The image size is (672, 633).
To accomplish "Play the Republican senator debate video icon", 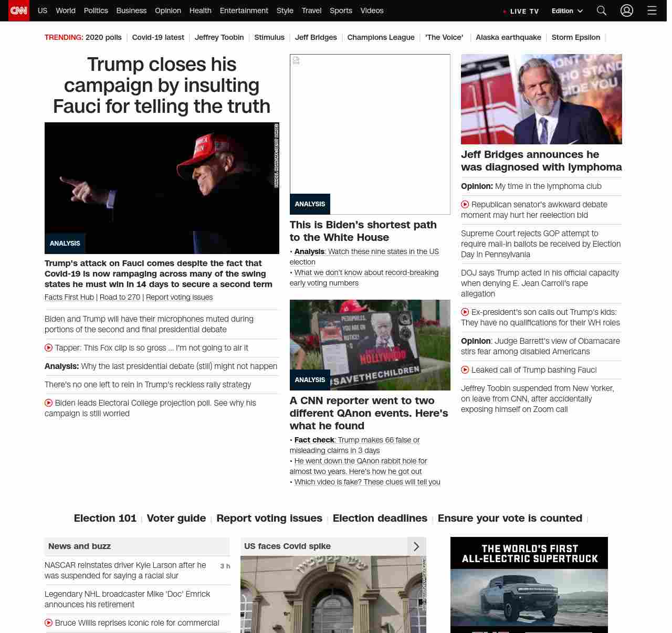I will pos(465,204).
